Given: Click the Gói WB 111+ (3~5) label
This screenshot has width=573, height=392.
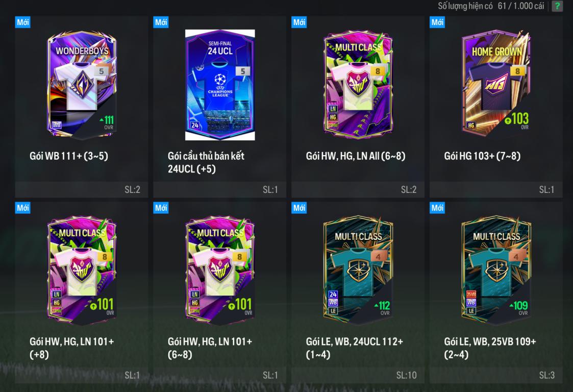Looking at the screenshot, I should 69,156.
